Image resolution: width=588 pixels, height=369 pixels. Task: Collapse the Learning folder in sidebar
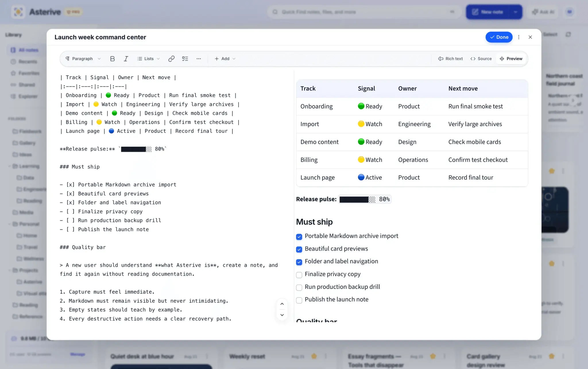(9, 166)
